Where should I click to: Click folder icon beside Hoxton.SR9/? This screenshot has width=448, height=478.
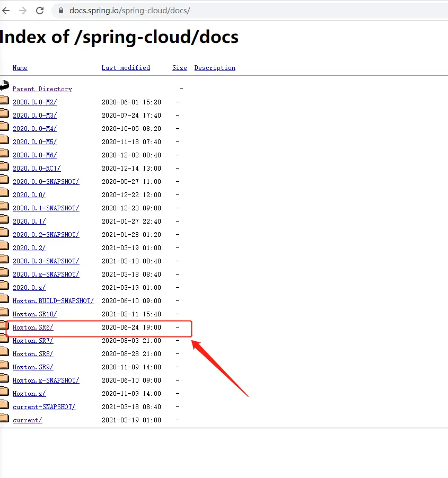(4, 365)
